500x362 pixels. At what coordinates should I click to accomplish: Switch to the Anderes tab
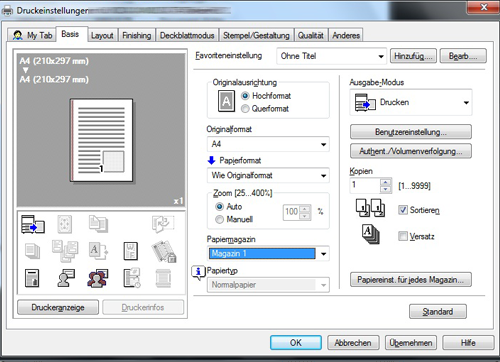[346, 35]
